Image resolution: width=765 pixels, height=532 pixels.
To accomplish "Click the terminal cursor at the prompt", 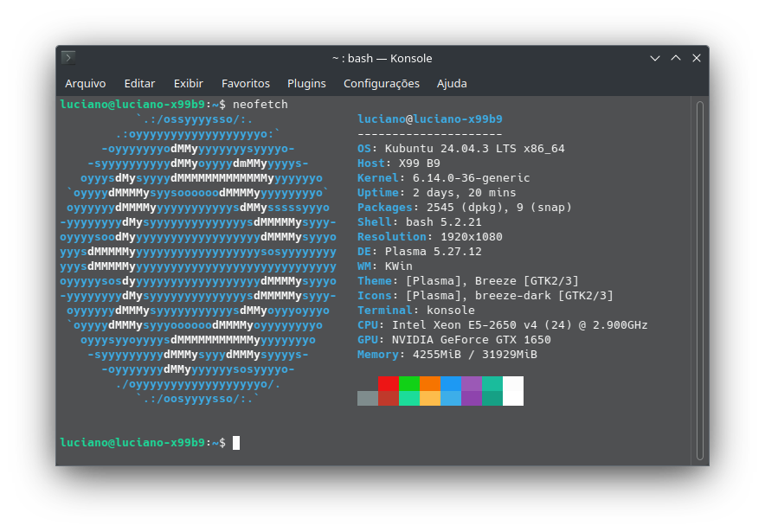I will point(236,443).
